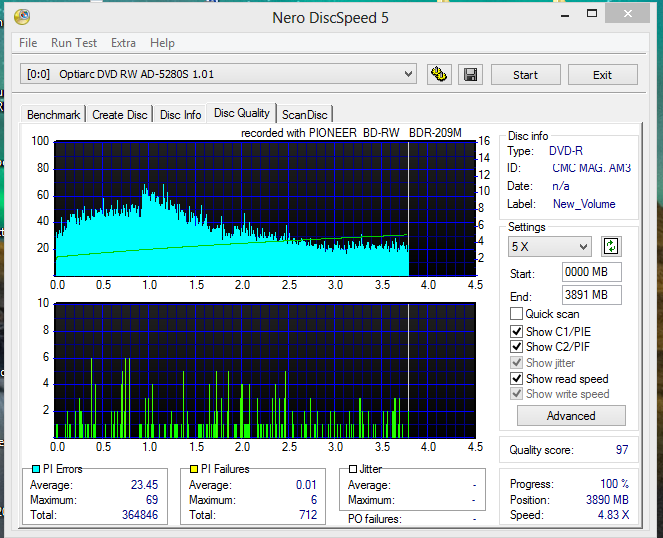
Task: Click PI Errors average value 23.45
Action: click(144, 485)
